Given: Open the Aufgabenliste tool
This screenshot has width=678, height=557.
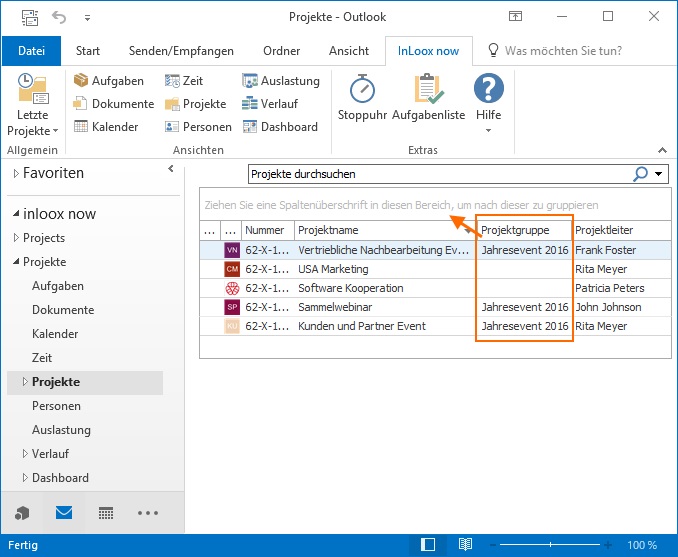Looking at the screenshot, I should 429,98.
